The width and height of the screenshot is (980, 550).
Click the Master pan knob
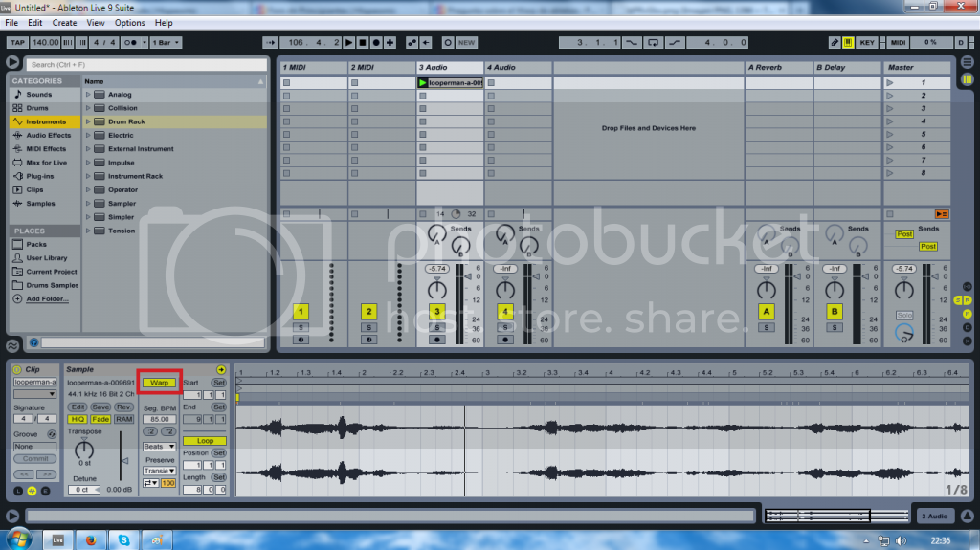point(903,290)
